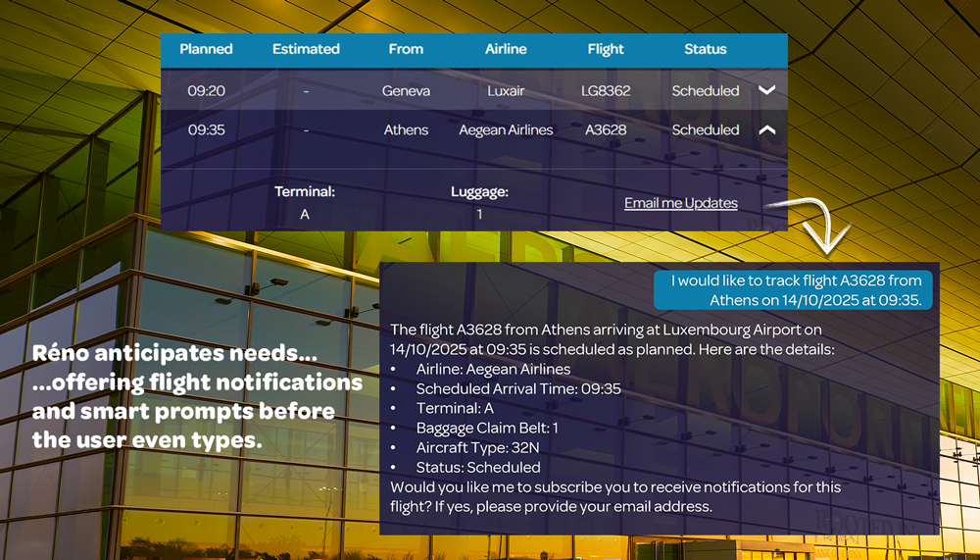
Task: Collapse the Athens flight details chevron
Action: (767, 129)
